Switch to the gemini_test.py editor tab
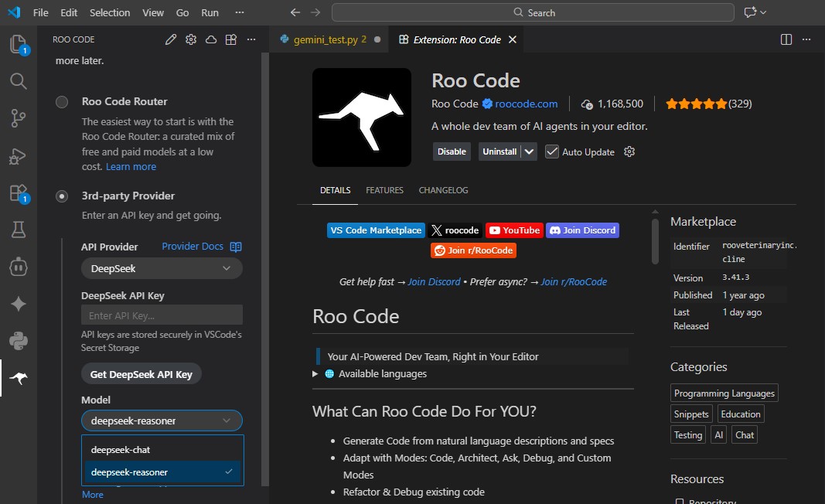 click(328, 39)
